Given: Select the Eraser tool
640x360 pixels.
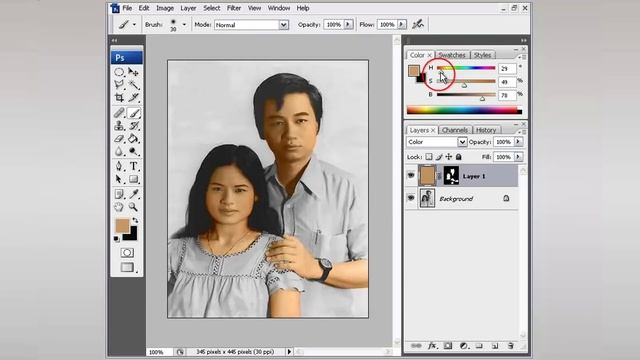Looking at the screenshot, I should (119, 139).
